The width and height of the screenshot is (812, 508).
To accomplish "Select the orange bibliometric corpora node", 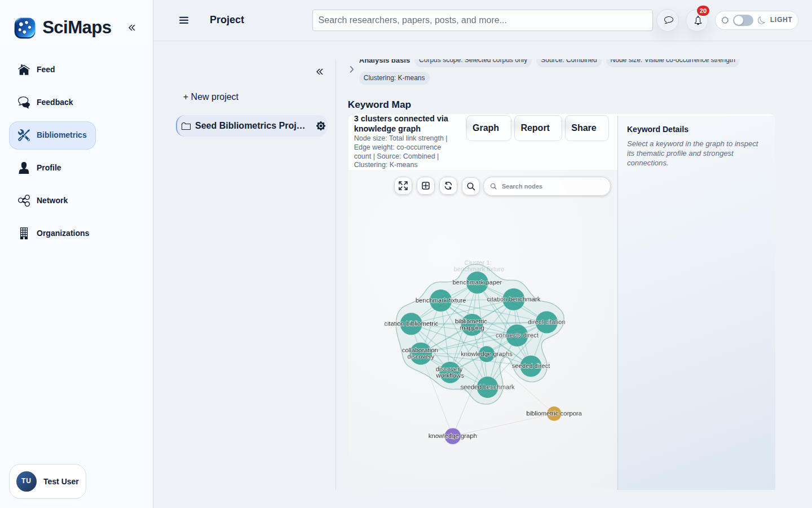I will pyautogui.click(x=554, y=414).
